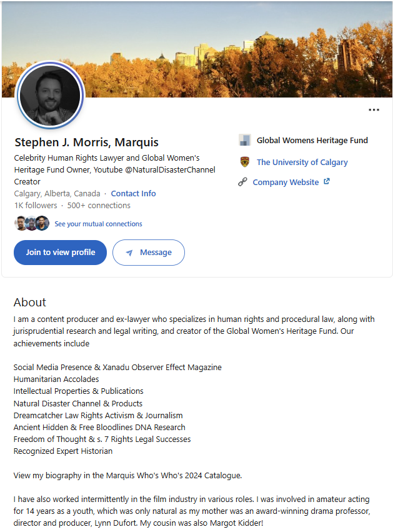
Task: Click the 500+ connections text
Action: [99, 205]
